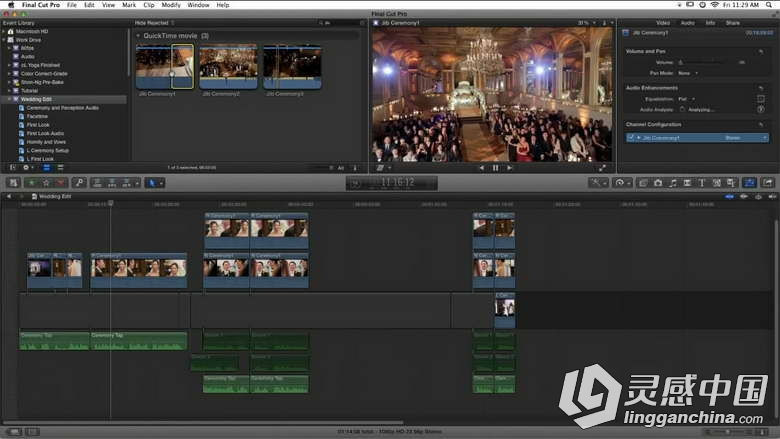The image size is (780, 439).
Task: Expand the Tutorial event
Action: coord(9,91)
